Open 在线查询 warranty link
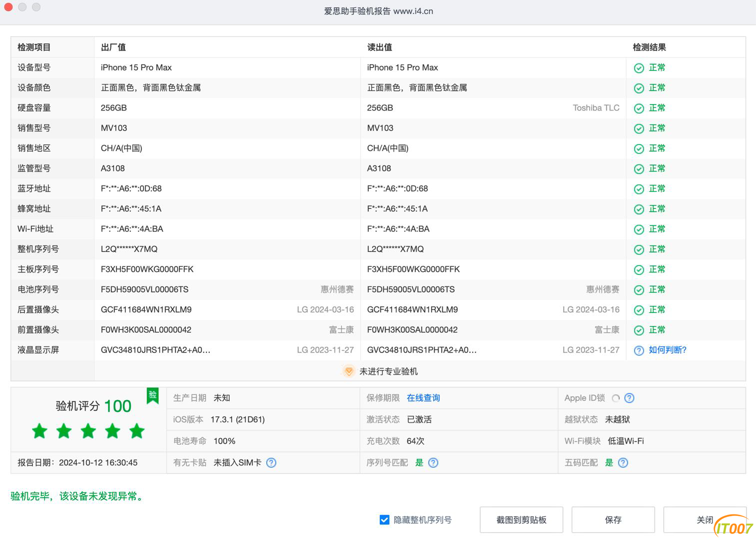 [423, 398]
